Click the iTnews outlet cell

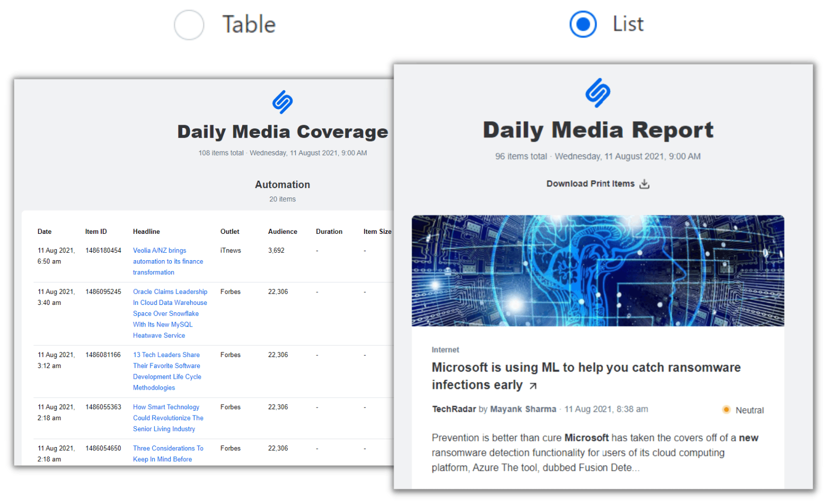[231, 251]
